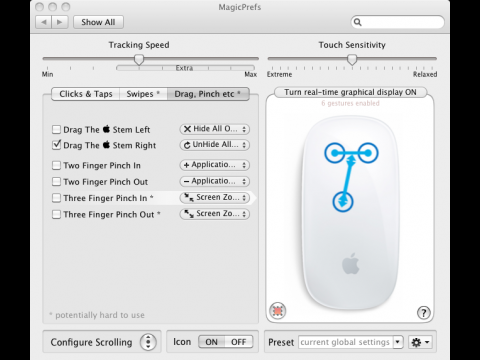Click the Extra tracking speed range bar
The height and width of the screenshot is (360, 480).
[x=185, y=68]
